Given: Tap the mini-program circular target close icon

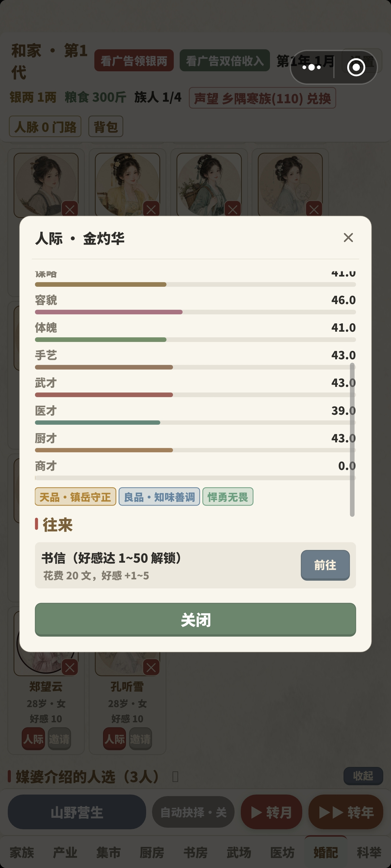Looking at the screenshot, I should click(x=356, y=67).
